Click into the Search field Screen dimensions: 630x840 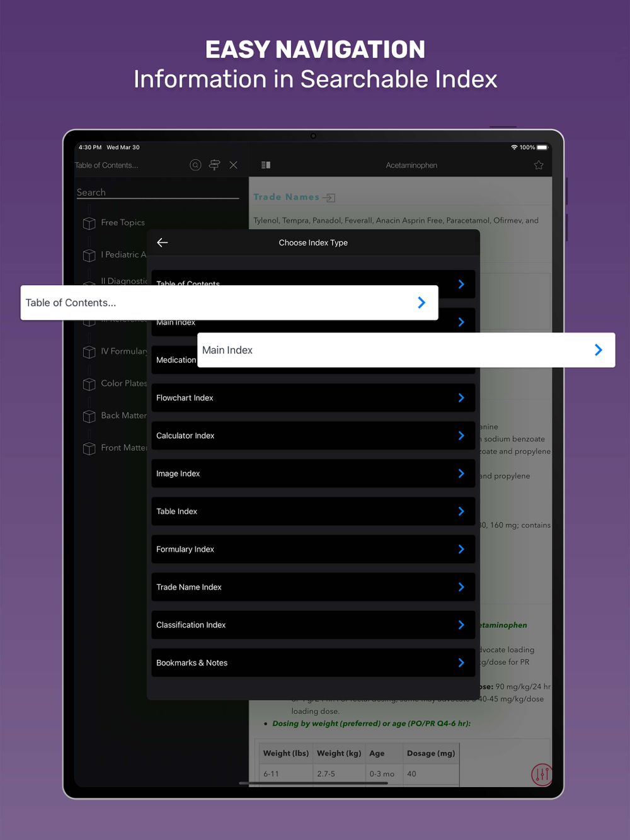pyautogui.click(x=157, y=192)
